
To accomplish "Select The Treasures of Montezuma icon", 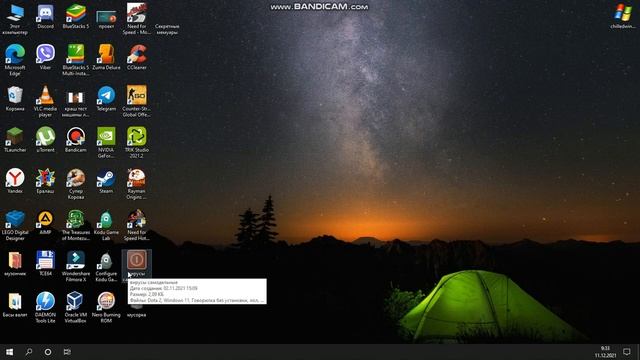I will click(76, 225).
